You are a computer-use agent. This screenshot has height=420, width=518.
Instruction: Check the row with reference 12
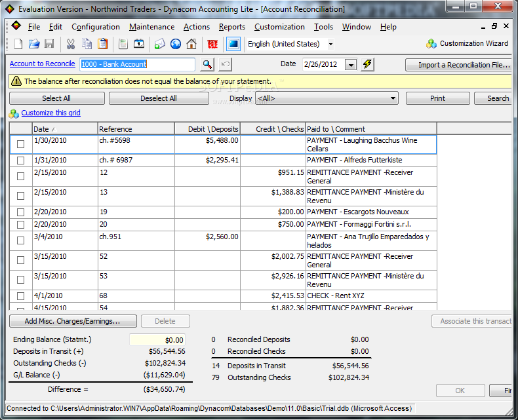pyautogui.click(x=20, y=176)
